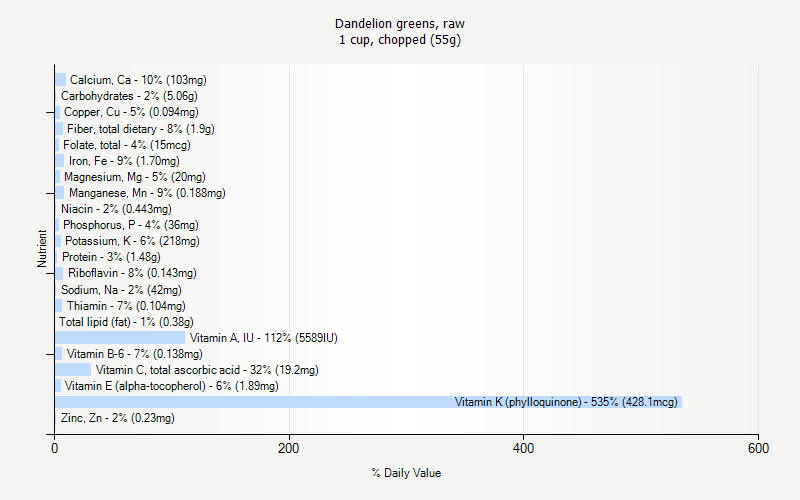This screenshot has width=800, height=500.
Task: Select the Folate, total - 4% (15mcg) label
Action: pos(127,145)
